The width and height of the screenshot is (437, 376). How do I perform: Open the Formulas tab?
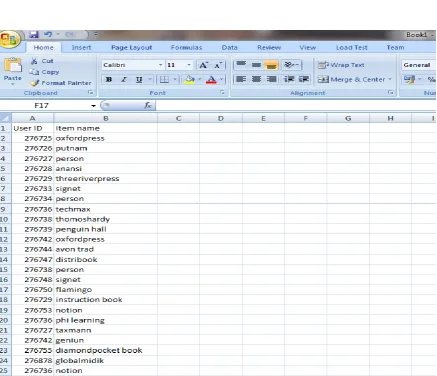pyautogui.click(x=186, y=47)
